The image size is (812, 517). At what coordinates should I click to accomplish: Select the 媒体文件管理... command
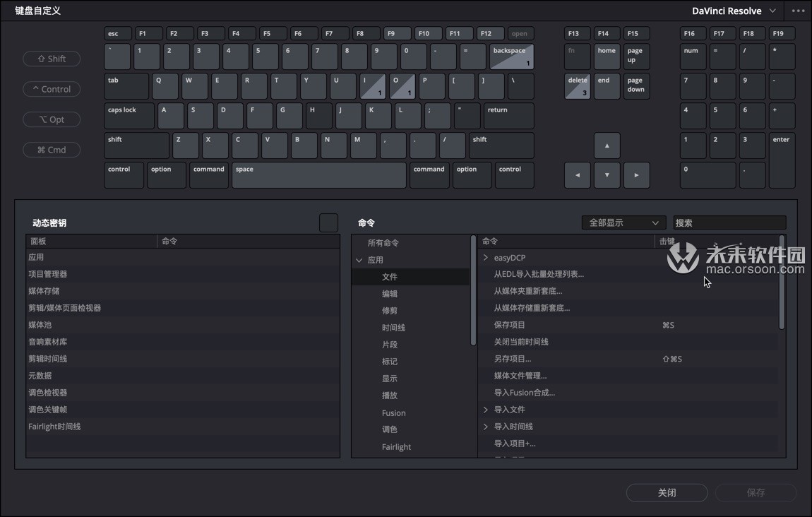point(628,376)
